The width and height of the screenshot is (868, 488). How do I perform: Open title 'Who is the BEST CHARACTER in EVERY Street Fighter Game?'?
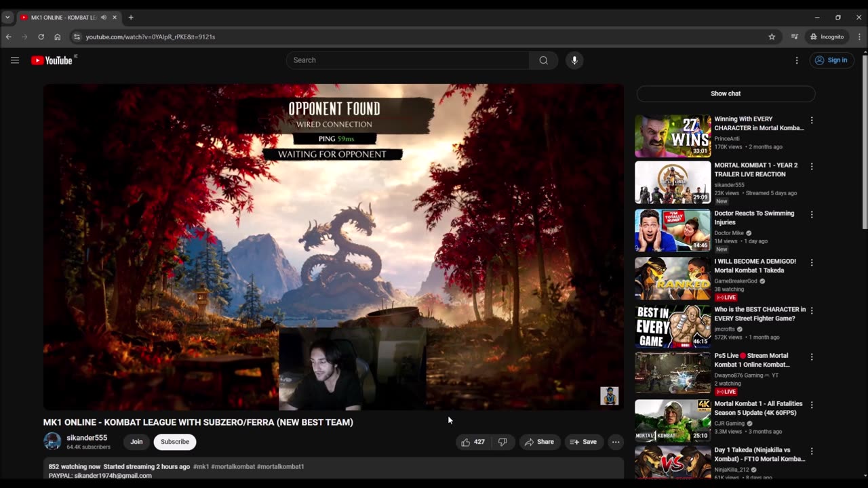pos(759,314)
